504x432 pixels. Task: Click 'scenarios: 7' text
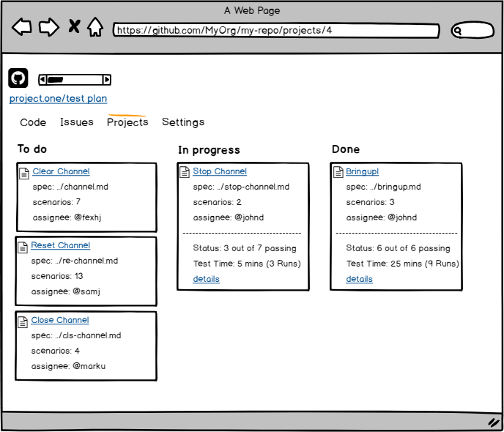(x=56, y=202)
